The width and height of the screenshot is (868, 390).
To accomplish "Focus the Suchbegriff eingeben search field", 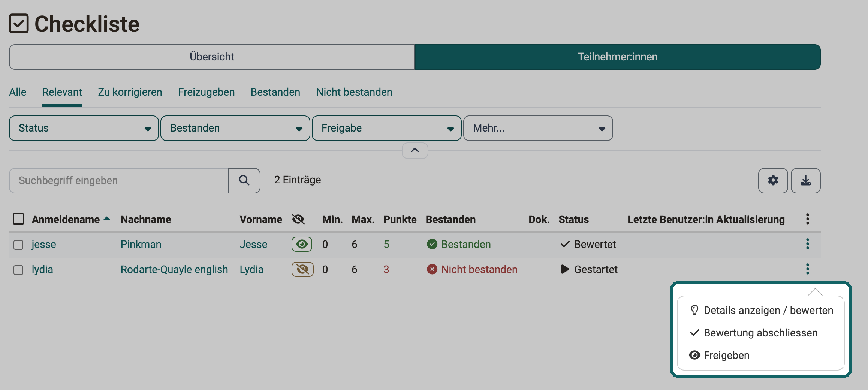I will click(x=119, y=180).
